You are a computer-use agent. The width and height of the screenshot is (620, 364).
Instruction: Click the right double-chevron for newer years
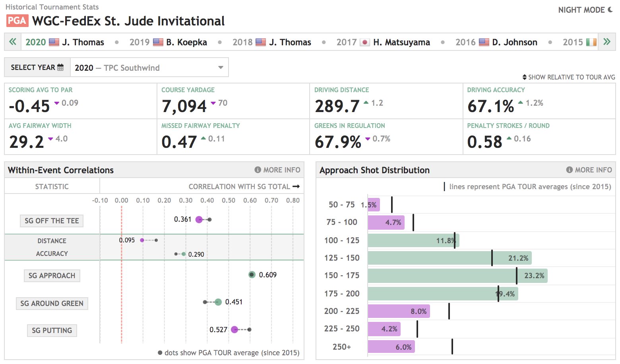[607, 42]
